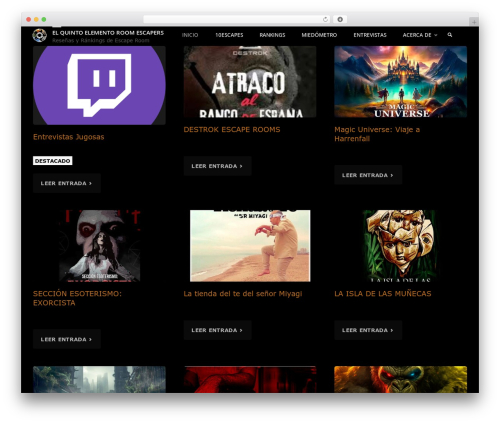
Task: Click the Exorcista horror thumbnail
Action: pos(100,246)
